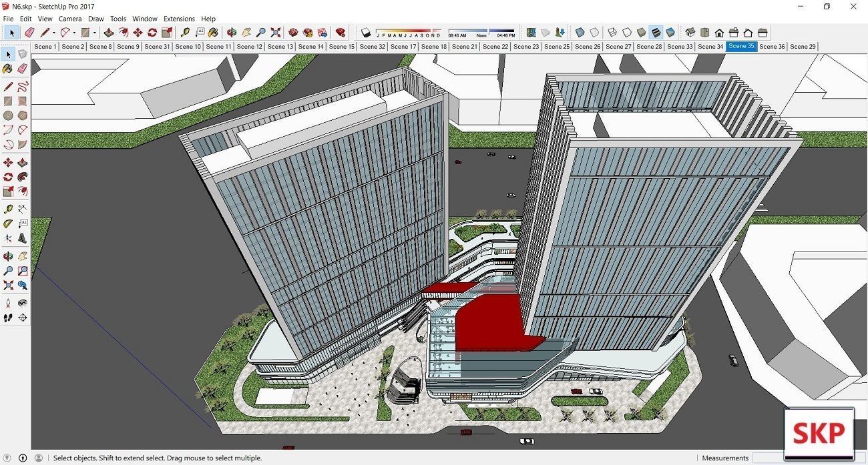This screenshot has height=465, width=868.
Task: Activate the Zoom Window tool
Action: coord(23,271)
